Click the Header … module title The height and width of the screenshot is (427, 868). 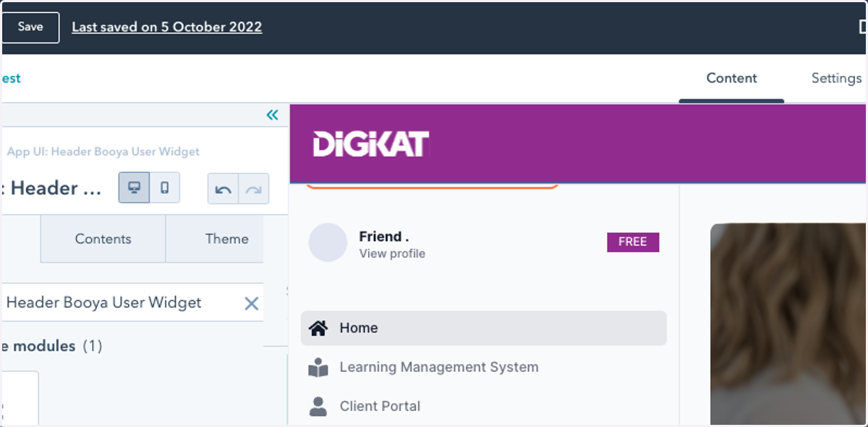(51, 188)
